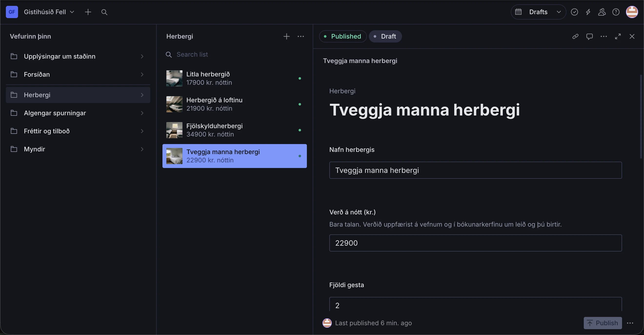Open Herbergi list options ellipsis menu
Viewport: 644px width, 335px height.
click(x=301, y=37)
